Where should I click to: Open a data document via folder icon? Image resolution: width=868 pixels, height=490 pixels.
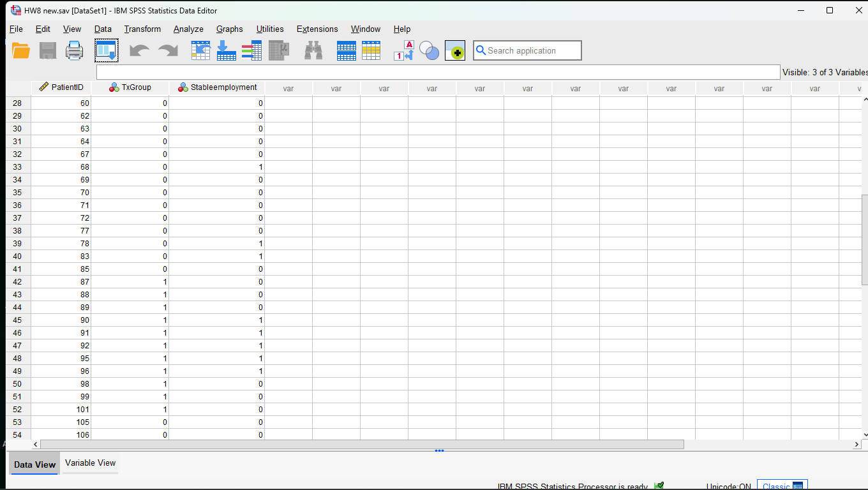coord(21,51)
